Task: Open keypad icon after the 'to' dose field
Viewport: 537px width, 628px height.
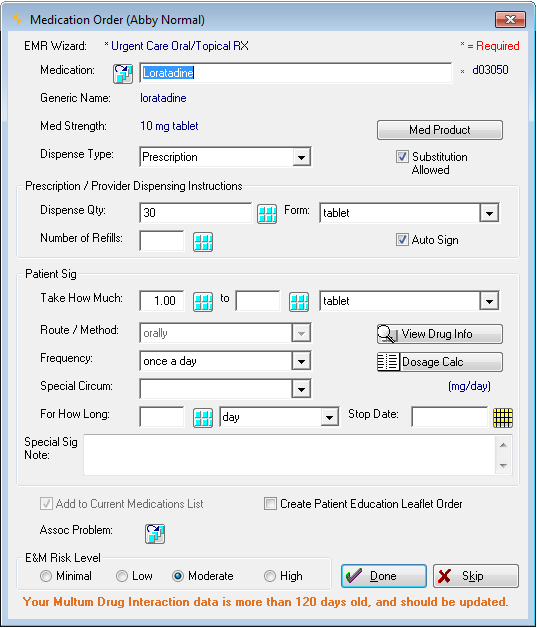Action: [299, 302]
